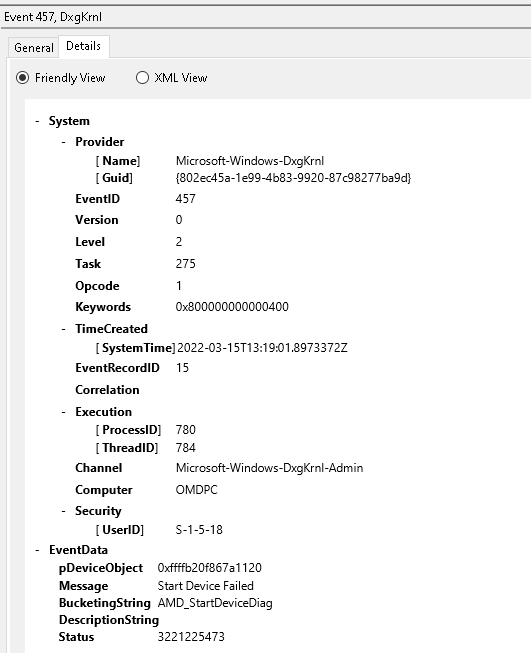The image size is (531, 653).
Task: Select Channel value Microsoft-Windows-DxgKrnl-Admin
Action: tap(269, 468)
